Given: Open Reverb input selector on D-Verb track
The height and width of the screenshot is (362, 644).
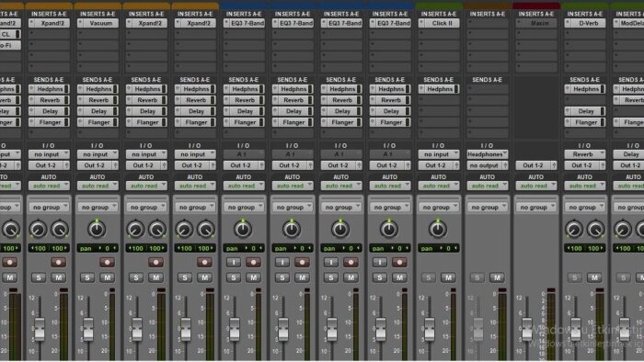Looking at the screenshot, I should coord(585,154).
